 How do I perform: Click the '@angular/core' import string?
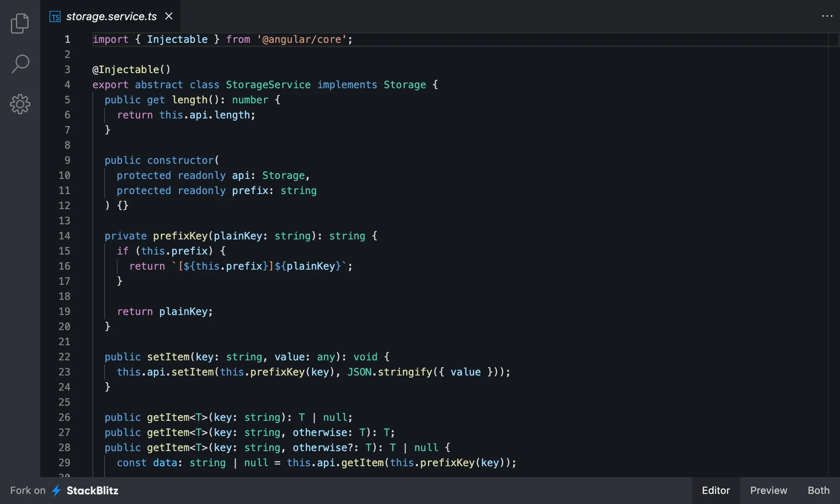click(x=302, y=39)
